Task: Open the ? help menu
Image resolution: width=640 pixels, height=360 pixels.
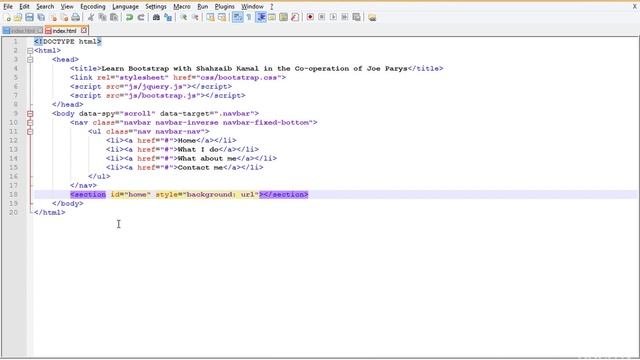Action: 271,7
